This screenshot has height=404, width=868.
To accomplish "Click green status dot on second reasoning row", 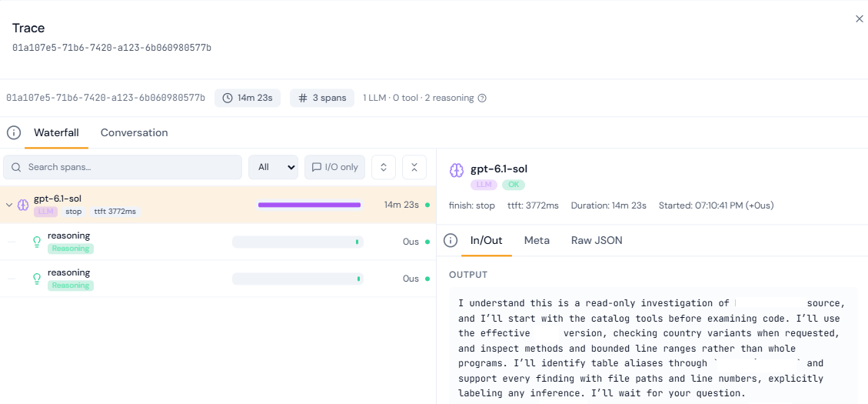I will 427,279.
